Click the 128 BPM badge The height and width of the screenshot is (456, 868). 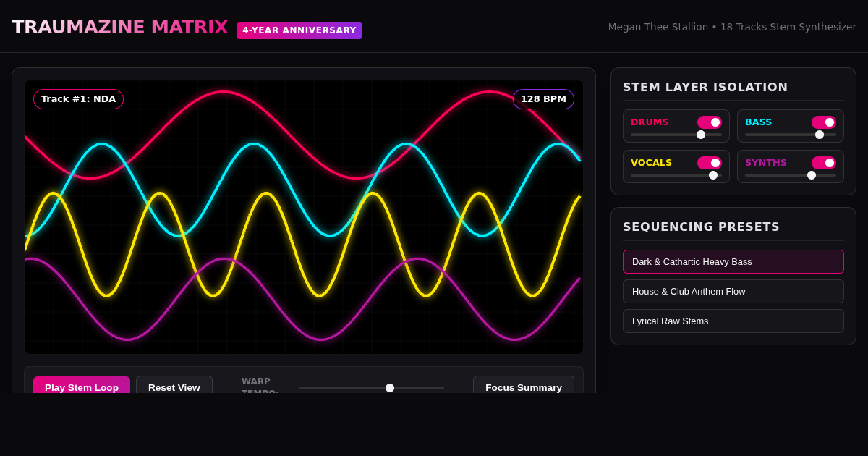point(543,99)
